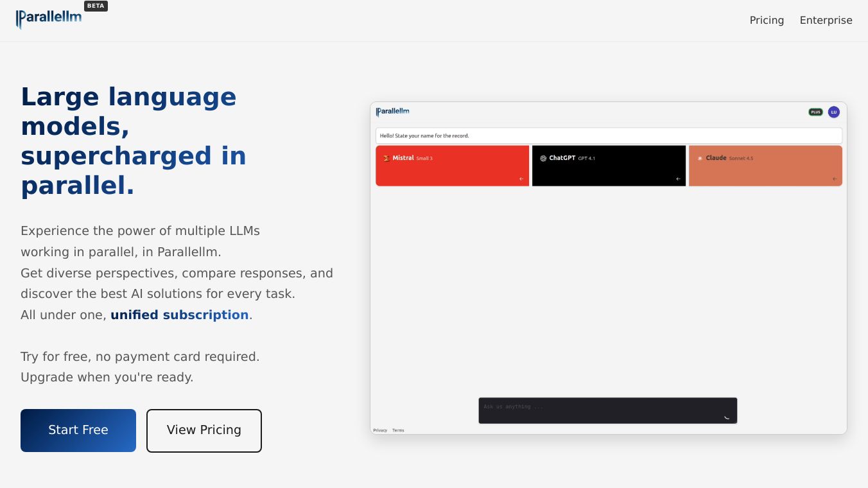
Task: Click the loading spinner in the prompt box
Action: coord(727,417)
